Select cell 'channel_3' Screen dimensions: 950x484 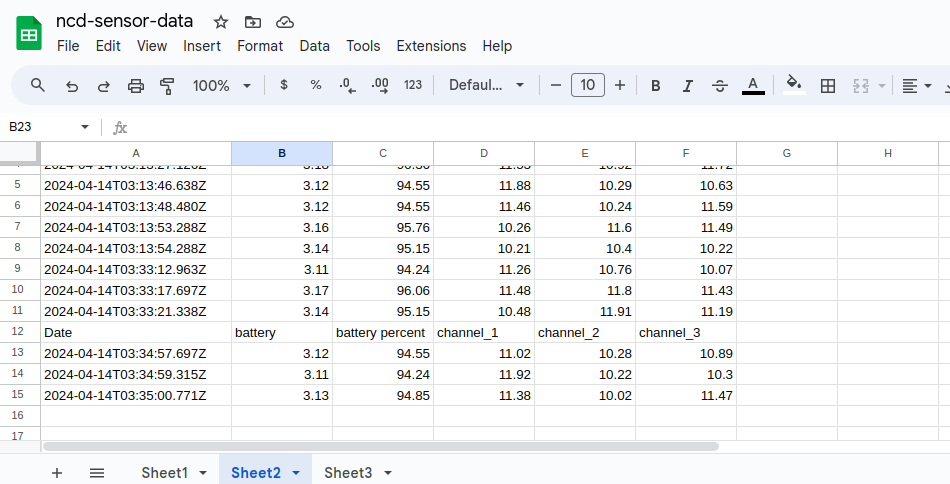pos(686,333)
